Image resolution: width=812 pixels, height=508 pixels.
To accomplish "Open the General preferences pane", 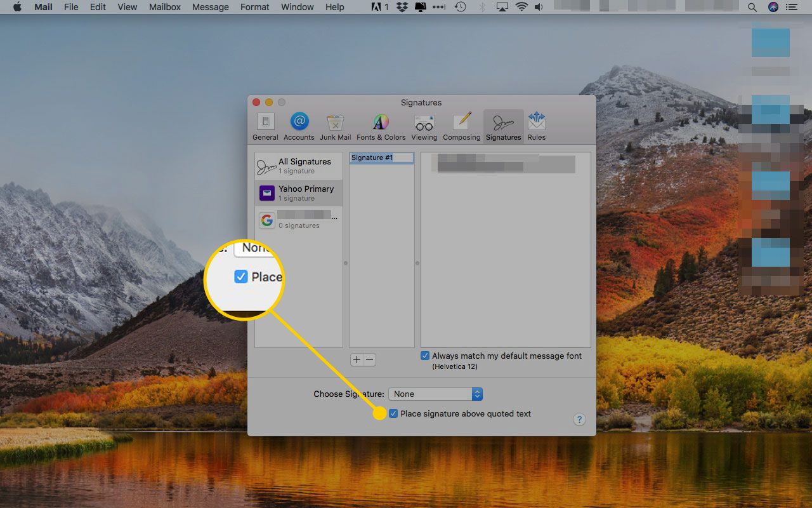I will (x=265, y=126).
